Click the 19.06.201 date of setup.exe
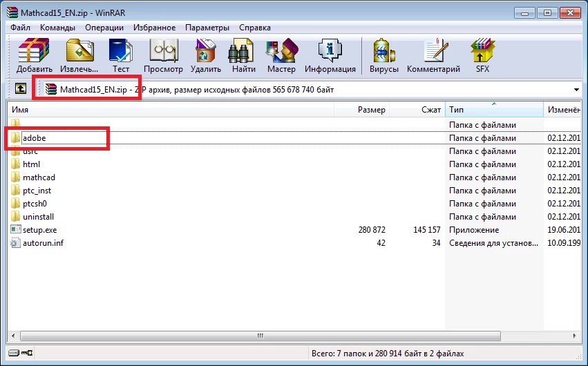The width and height of the screenshot is (588, 366). pyautogui.click(x=564, y=230)
